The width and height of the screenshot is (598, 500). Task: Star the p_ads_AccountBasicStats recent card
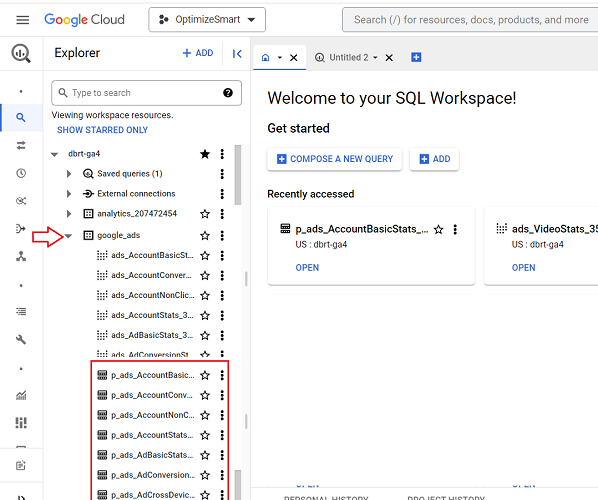(x=439, y=230)
